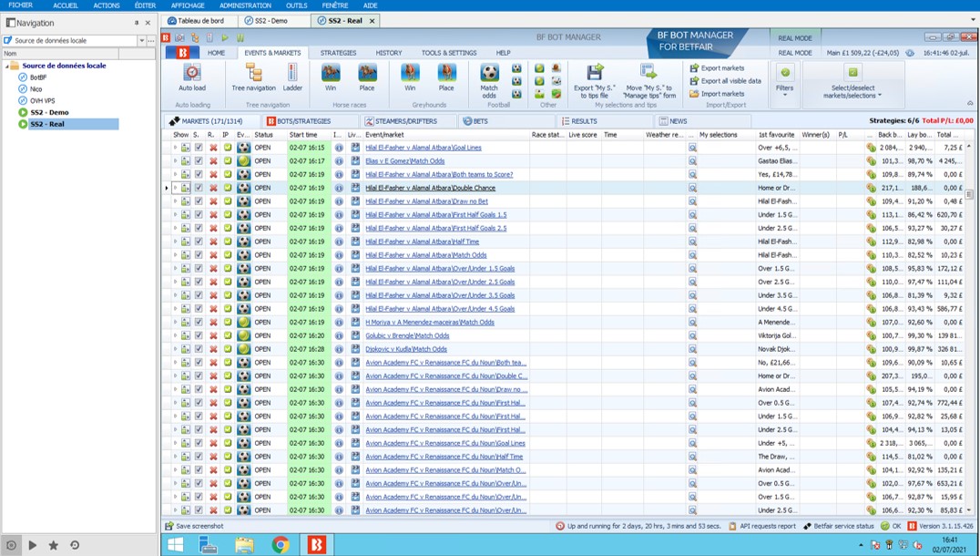Toggle S. checkbox for Elias v E Gomez row
Screen dimensions: 980x556
click(199, 161)
